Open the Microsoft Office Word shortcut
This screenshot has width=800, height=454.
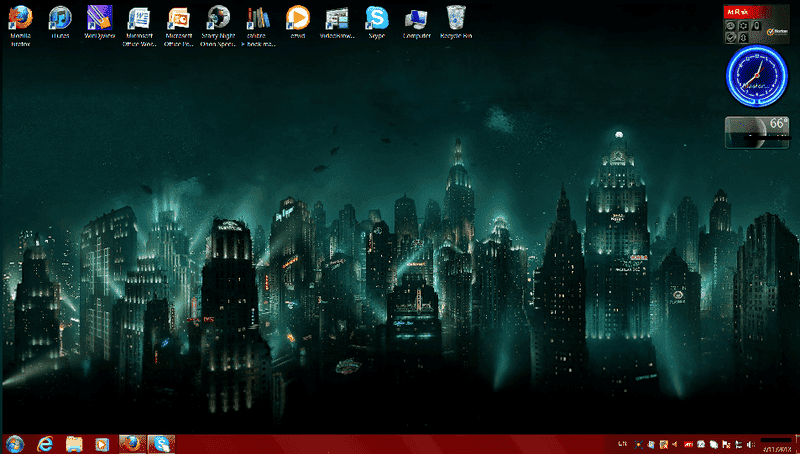[x=139, y=26]
